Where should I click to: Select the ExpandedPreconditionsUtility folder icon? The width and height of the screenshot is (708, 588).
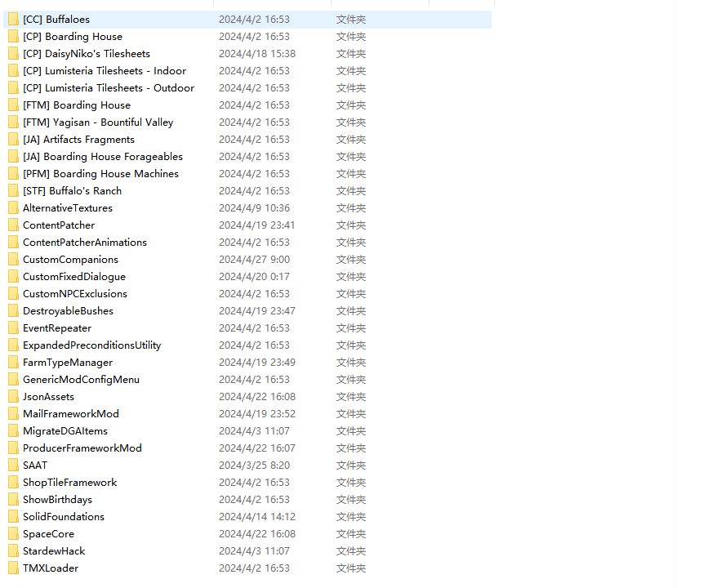14,345
